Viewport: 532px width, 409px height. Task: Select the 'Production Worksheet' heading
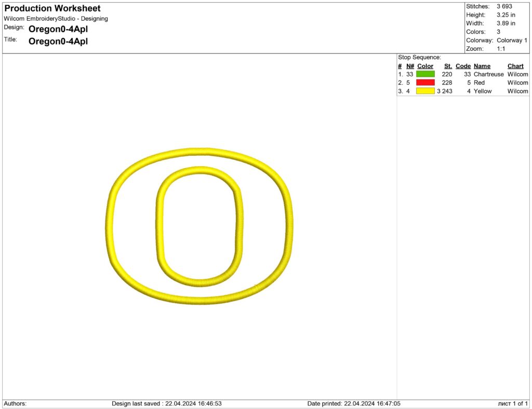[52, 8]
